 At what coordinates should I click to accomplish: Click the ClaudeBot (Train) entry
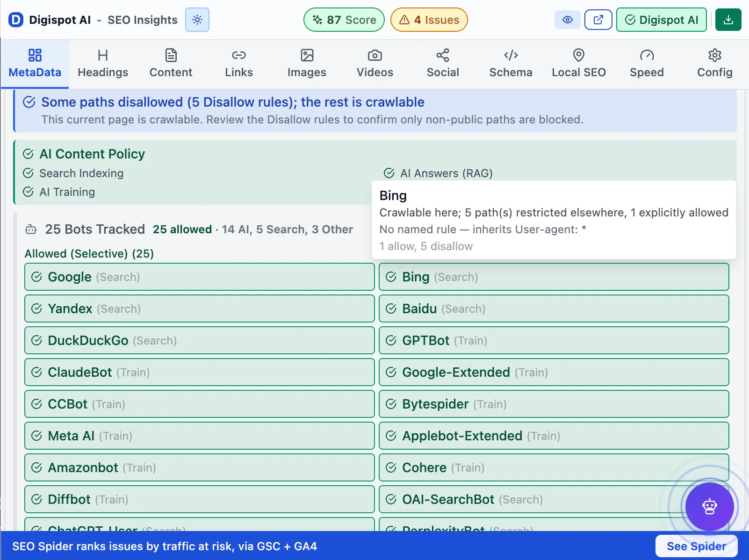[x=200, y=372]
